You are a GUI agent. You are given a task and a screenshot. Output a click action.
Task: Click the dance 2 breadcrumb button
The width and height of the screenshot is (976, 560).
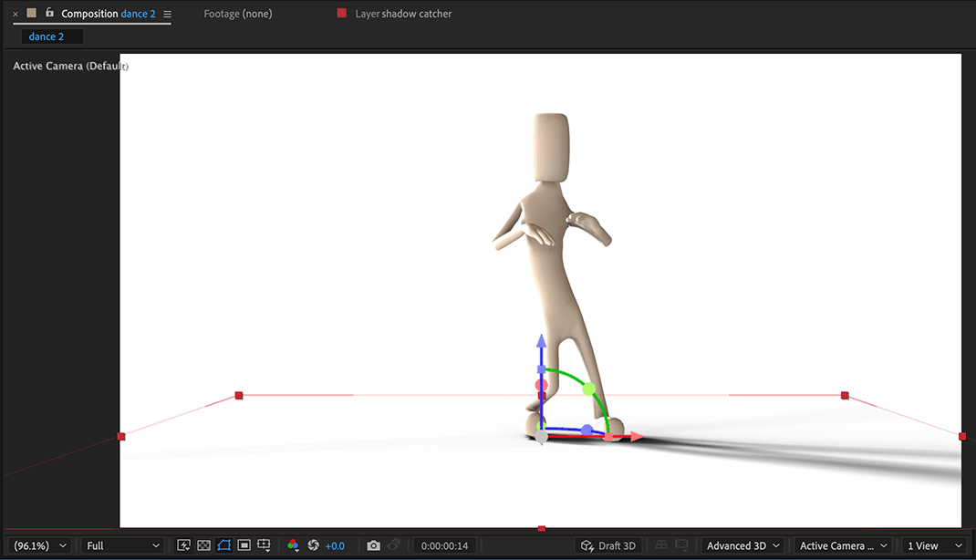tap(52, 36)
